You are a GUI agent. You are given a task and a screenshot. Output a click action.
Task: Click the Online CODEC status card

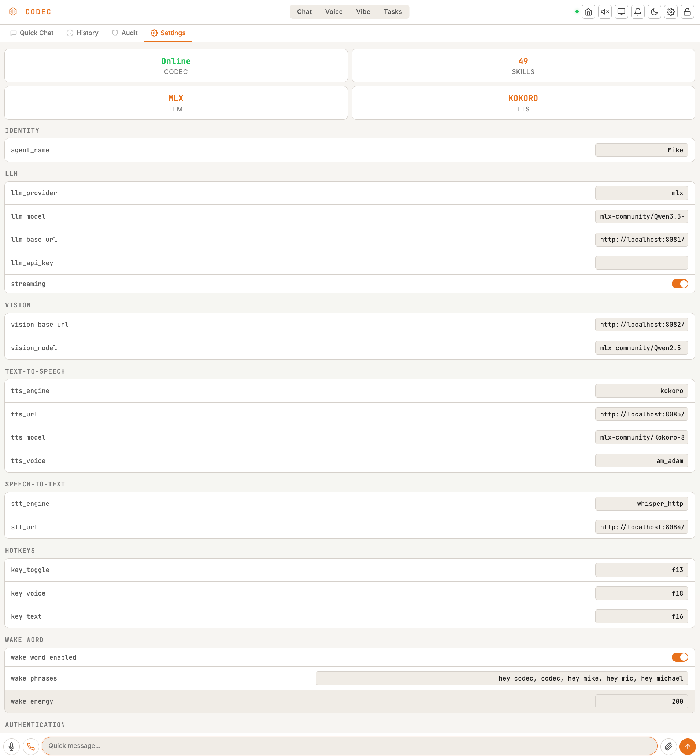[176, 66]
